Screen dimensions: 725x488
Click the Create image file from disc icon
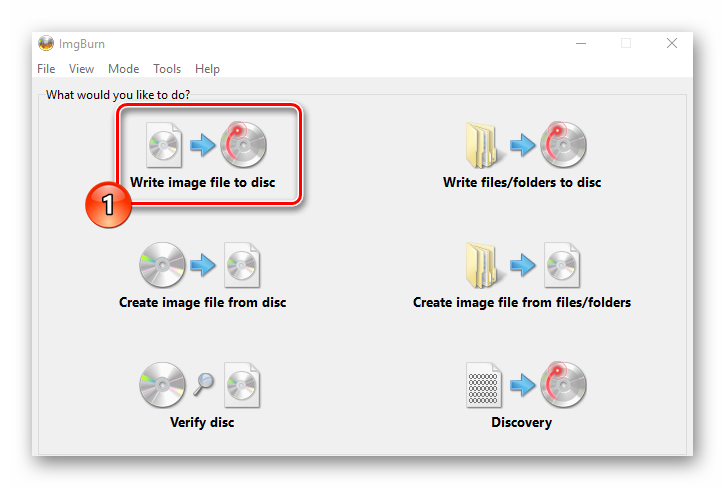coord(200,265)
